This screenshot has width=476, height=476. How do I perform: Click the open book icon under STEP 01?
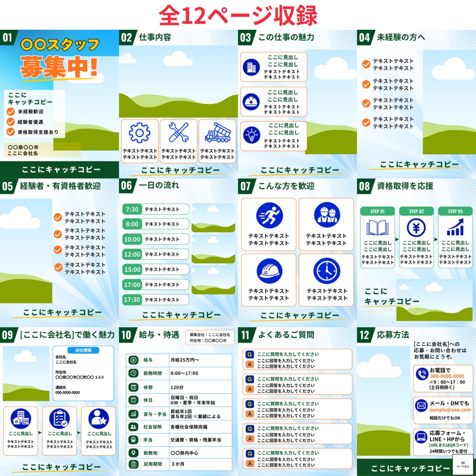[377, 228]
